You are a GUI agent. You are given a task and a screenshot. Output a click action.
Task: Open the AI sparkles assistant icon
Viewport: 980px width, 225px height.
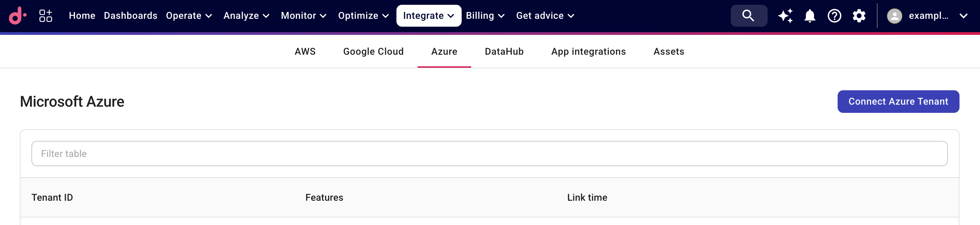785,16
